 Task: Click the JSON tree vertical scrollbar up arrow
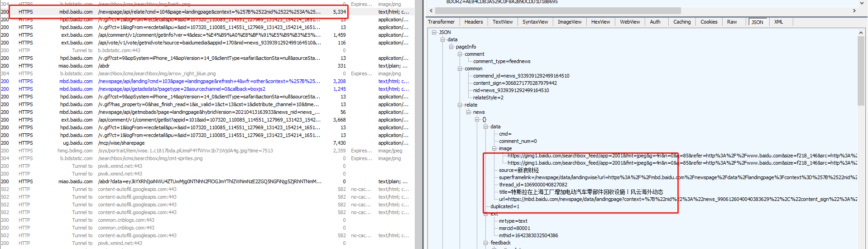tap(861, 33)
